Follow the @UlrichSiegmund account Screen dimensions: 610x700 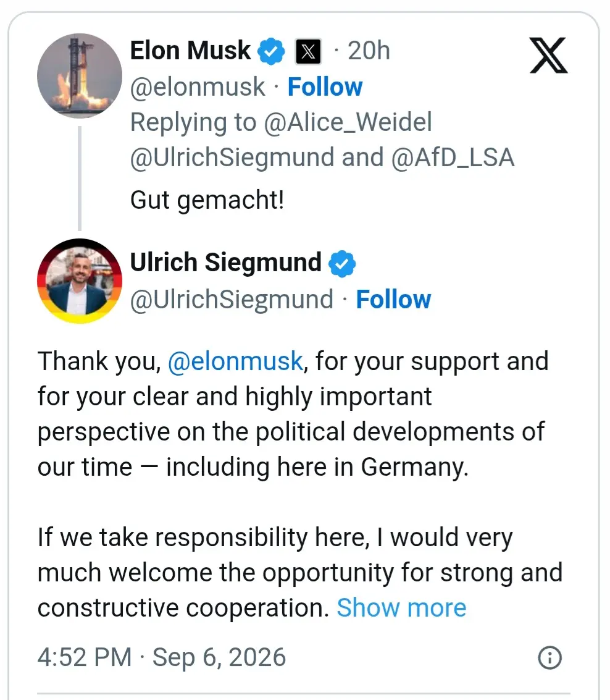click(x=393, y=299)
